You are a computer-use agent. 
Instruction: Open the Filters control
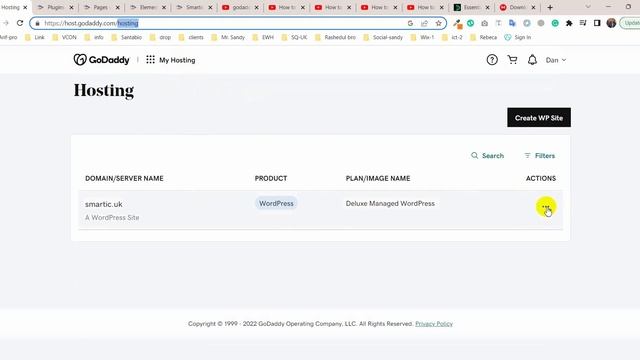point(540,156)
